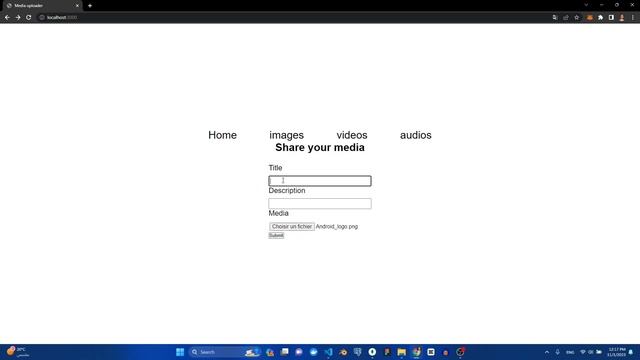Submit the media form

(276, 236)
